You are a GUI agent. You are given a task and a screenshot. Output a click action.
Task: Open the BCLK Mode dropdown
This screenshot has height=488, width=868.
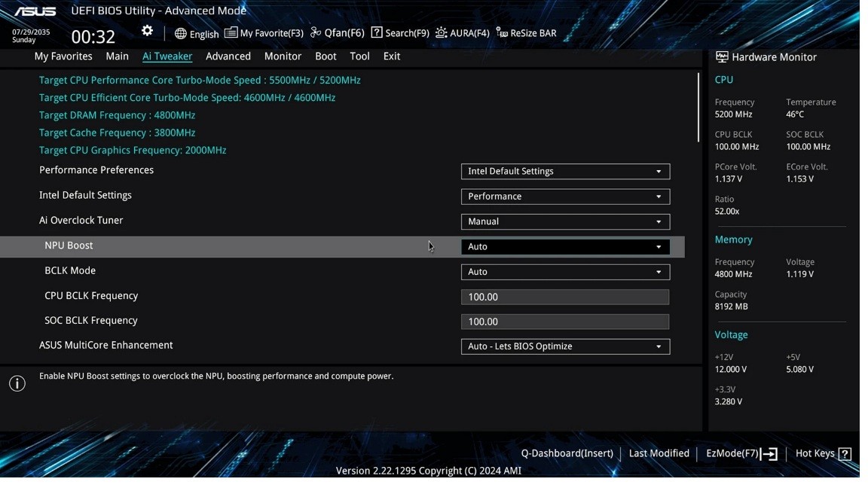[565, 272]
